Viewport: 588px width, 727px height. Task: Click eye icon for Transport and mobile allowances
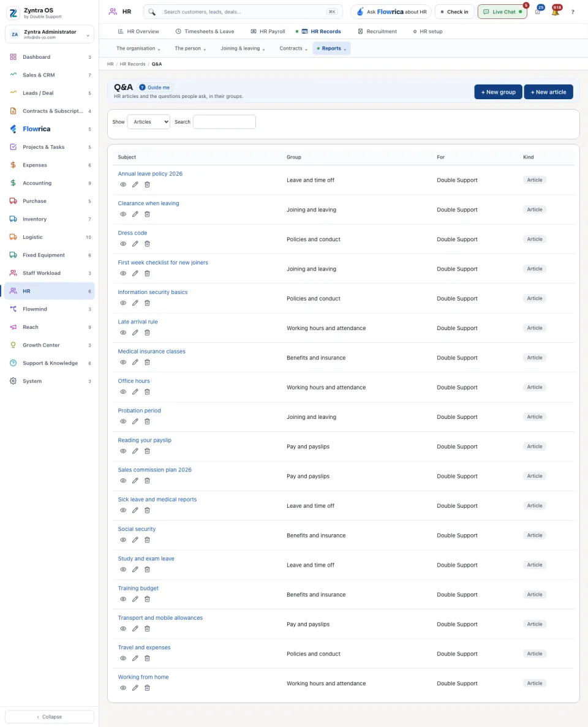pos(123,629)
